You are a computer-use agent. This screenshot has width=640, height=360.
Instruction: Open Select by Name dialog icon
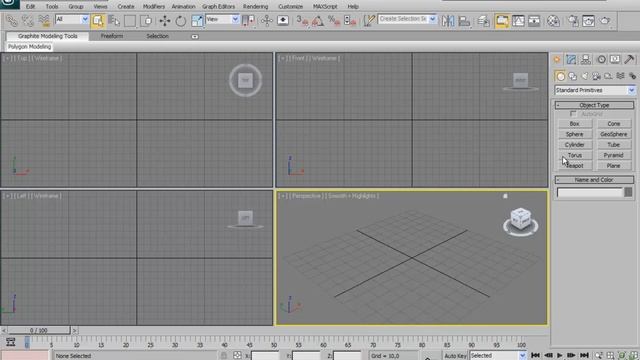coord(114,21)
